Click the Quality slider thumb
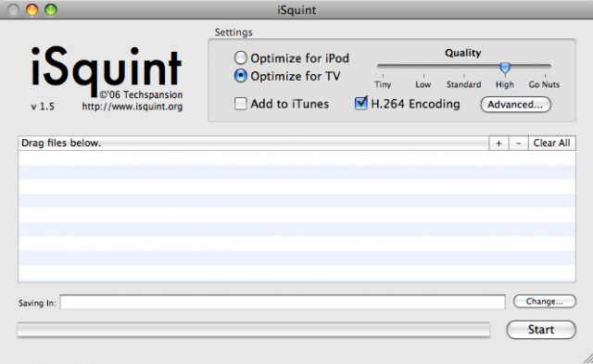The image size is (593, 364). (505, 68)
